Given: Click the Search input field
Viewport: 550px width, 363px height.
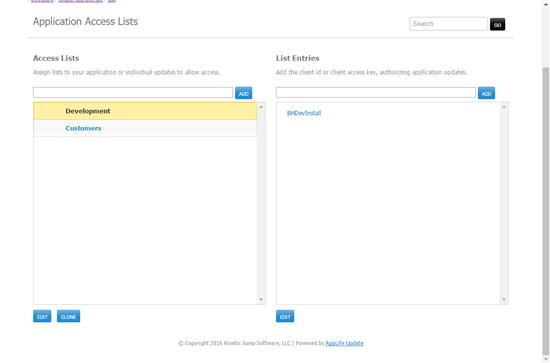Looking at the screenshot, I should point(448,24).
